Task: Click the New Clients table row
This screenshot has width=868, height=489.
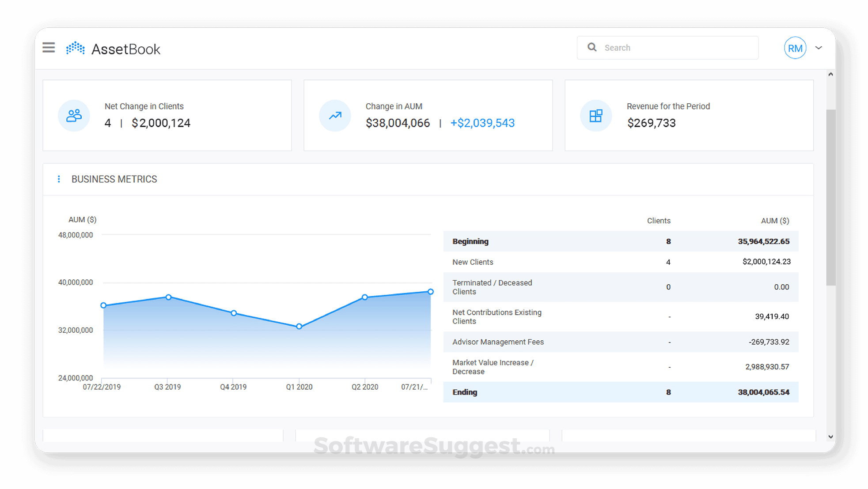Action: (618, 262)
